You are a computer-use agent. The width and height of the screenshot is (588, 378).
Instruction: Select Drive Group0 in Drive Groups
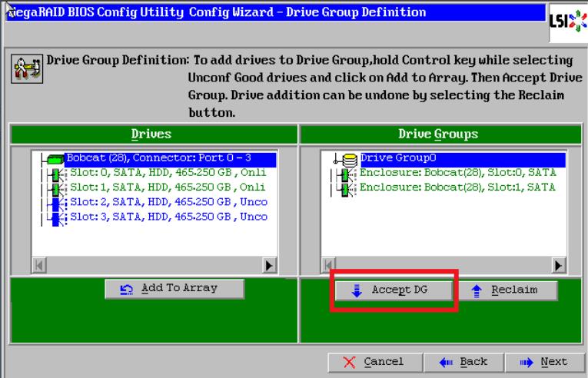(x=463, y=159)
